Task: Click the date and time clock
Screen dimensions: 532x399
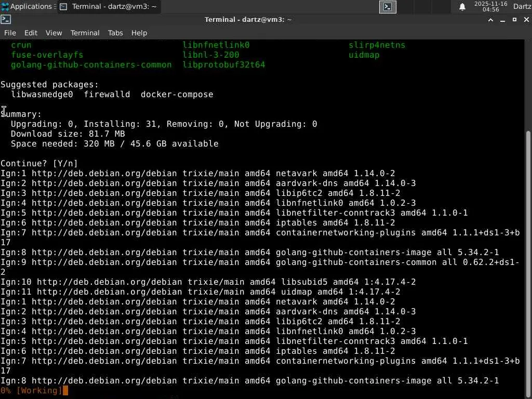Action: coord(490,7)
